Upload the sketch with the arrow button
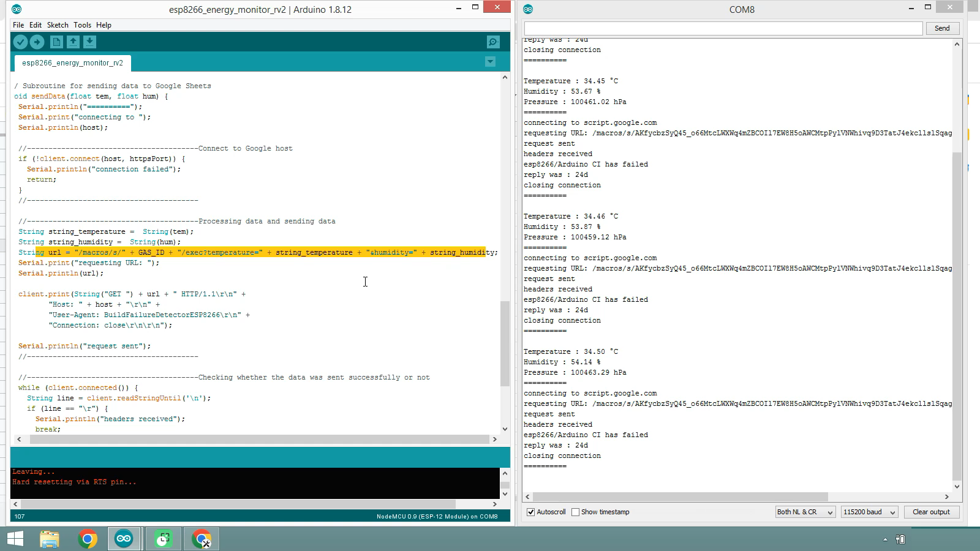Viewport: 980px width, 551px height. [x=37, y=42]
